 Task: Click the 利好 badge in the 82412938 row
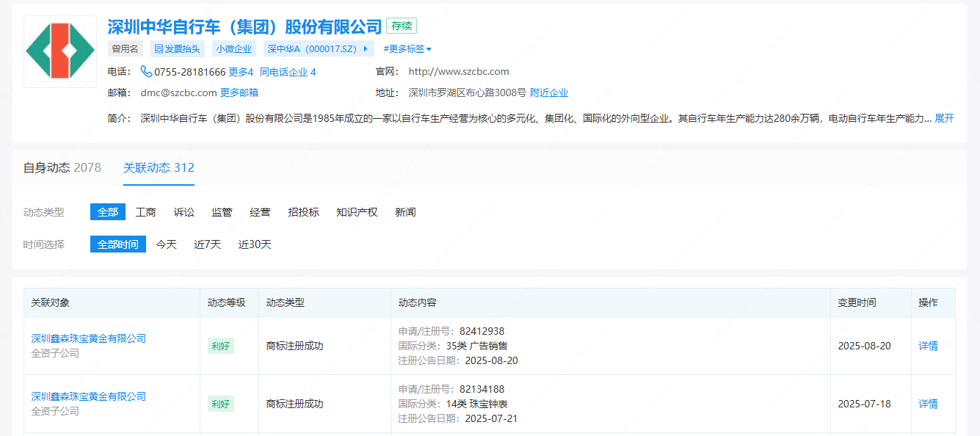(x=221, y=346)
